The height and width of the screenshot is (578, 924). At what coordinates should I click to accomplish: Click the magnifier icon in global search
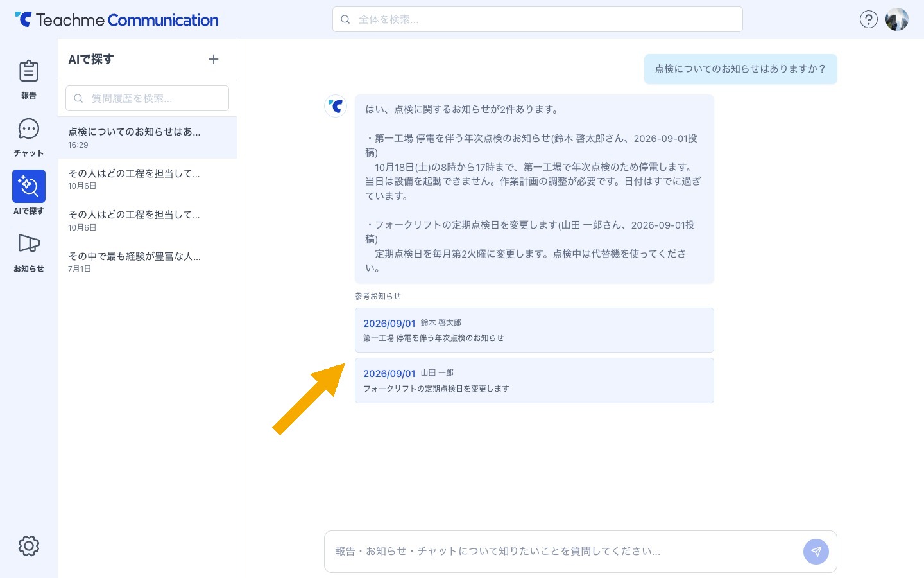tap(345, 19)
